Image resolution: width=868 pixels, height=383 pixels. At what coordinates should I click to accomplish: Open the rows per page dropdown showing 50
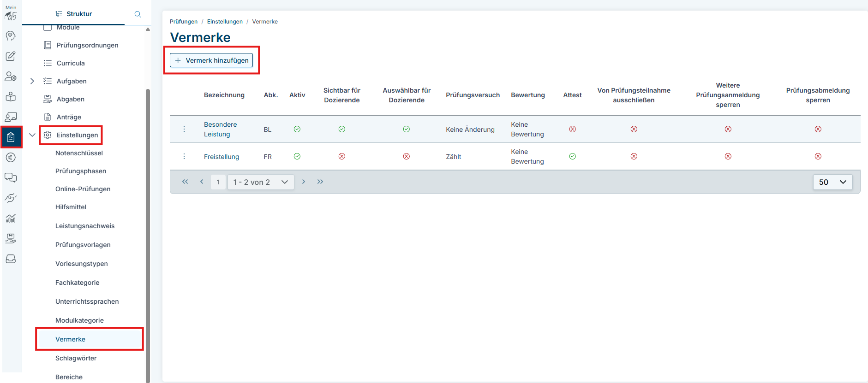pos(832,182)
